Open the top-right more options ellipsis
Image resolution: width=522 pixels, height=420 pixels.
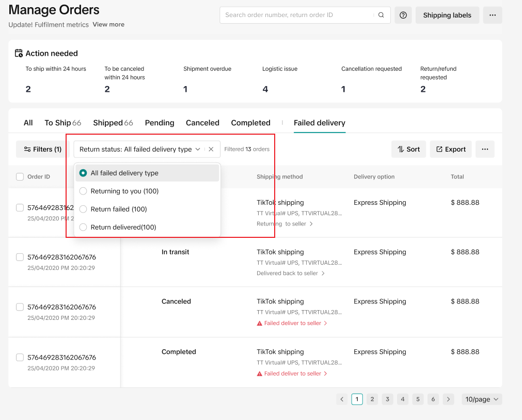click(x=492, y=15)
